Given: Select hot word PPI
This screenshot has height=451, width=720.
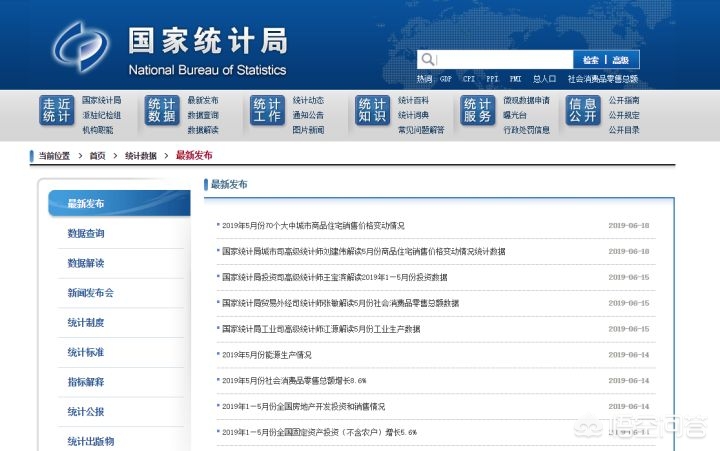Looking at the screenshot, I should coord(492,79).
